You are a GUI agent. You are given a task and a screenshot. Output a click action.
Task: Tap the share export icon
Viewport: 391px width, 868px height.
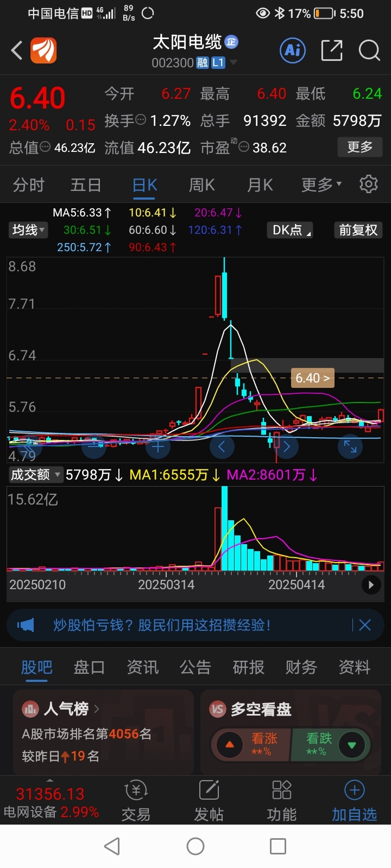tap(332, 50)
